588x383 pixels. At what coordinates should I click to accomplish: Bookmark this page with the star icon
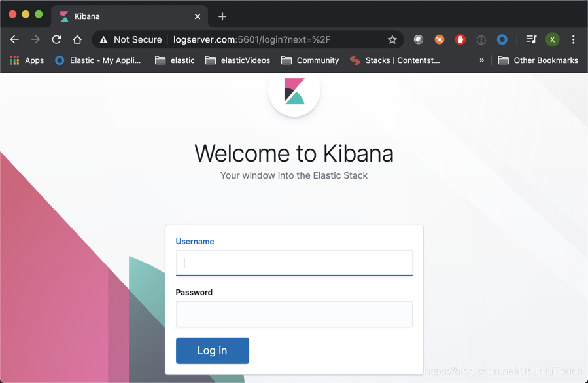click(392, 39)
